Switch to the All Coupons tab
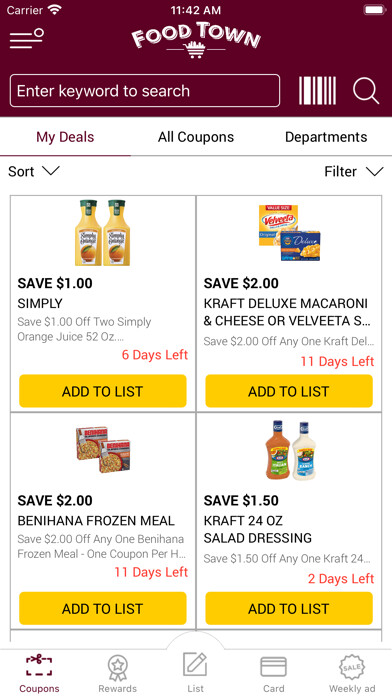This screenshot has height=696, width=392. click(x=196, y=137)
